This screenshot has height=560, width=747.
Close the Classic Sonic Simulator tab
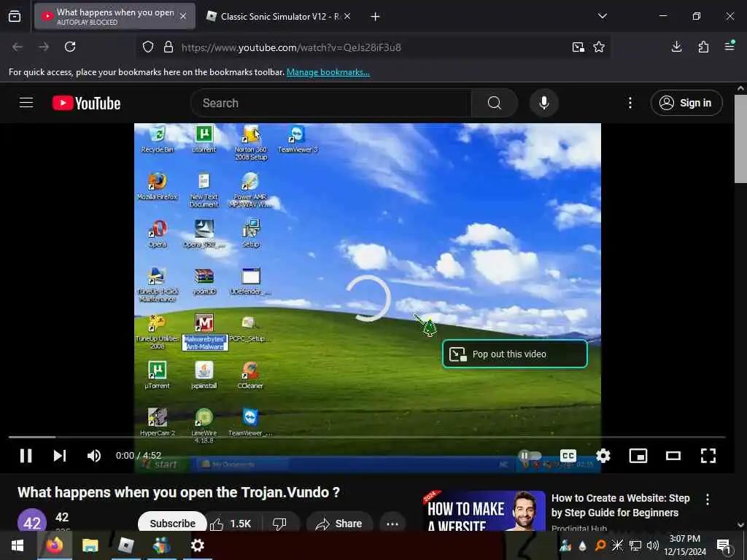(347, 16)
